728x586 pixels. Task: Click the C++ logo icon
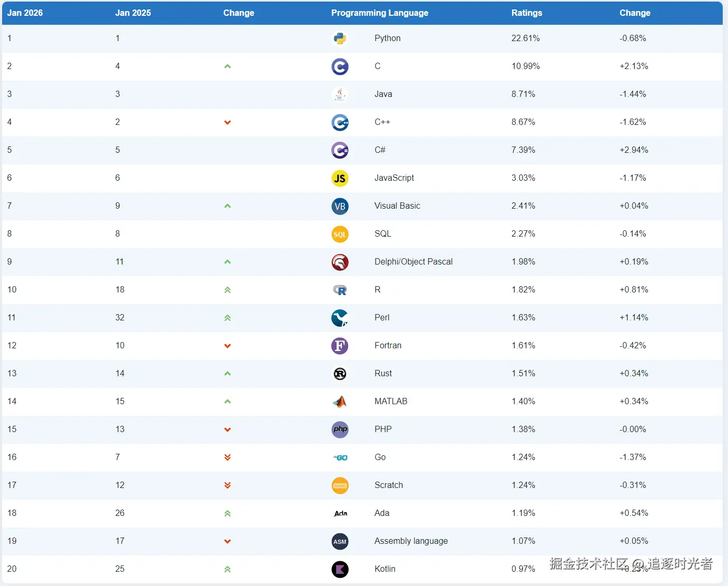tap(340, 122)
